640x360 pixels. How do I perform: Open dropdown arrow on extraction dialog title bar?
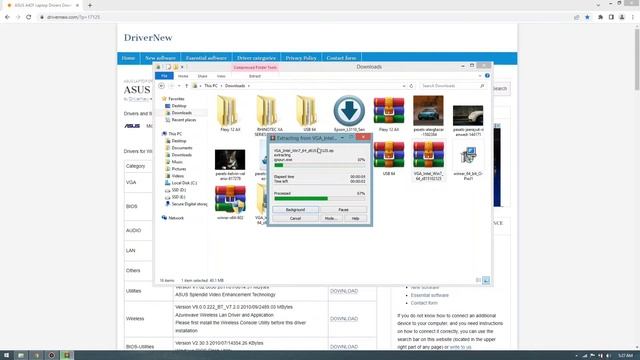[x=342, y=138]
